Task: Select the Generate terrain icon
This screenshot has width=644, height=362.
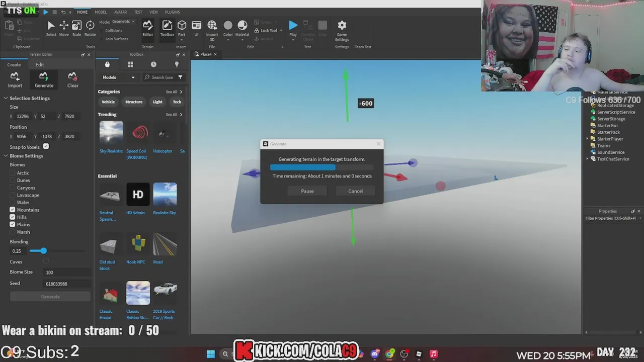Action: point(44,79)
